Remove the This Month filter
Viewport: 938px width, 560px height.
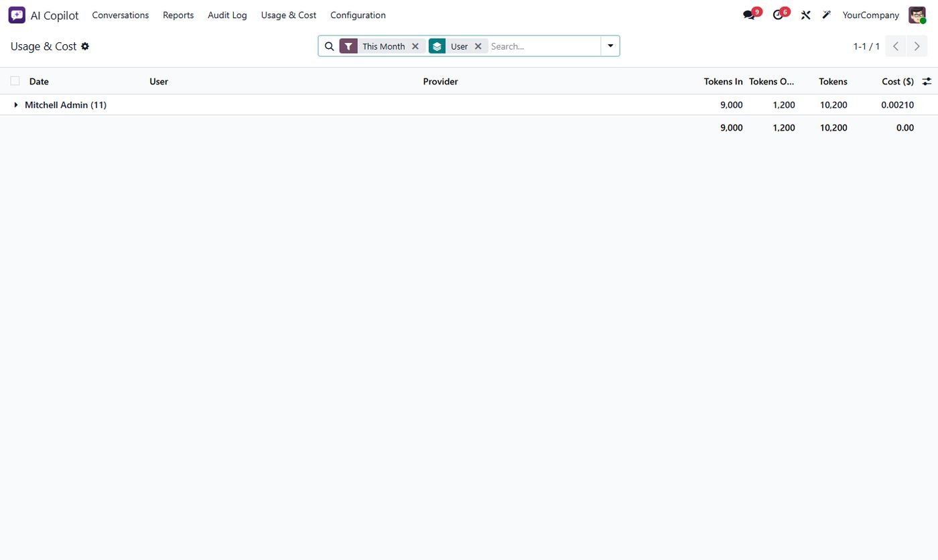click(x=415, y=46)
